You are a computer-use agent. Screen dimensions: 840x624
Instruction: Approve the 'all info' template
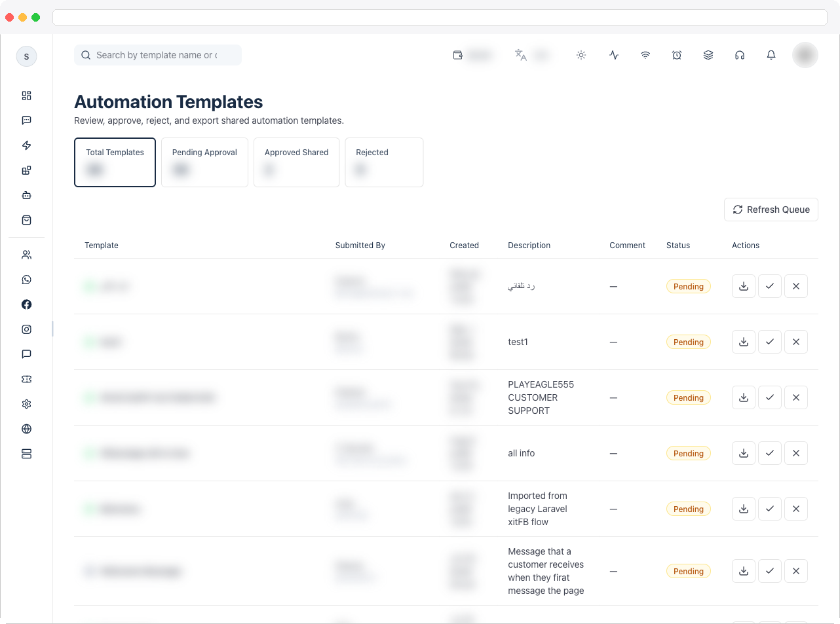click(770, 453)
